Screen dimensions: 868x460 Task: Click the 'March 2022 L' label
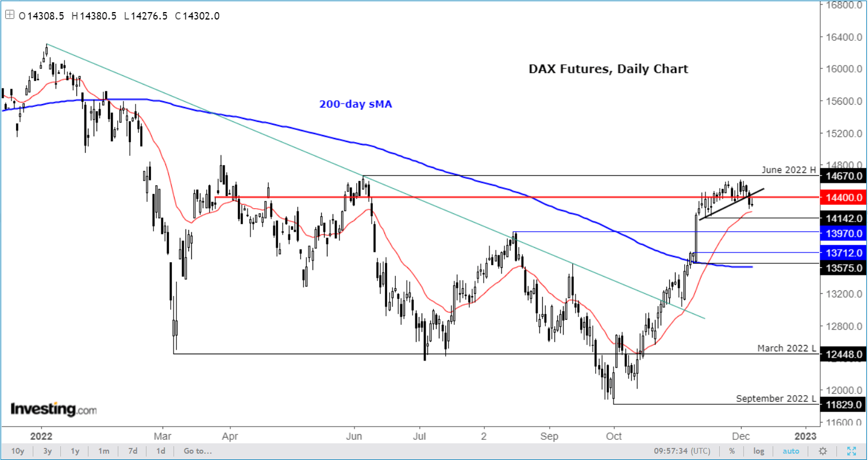click(786, 348)
